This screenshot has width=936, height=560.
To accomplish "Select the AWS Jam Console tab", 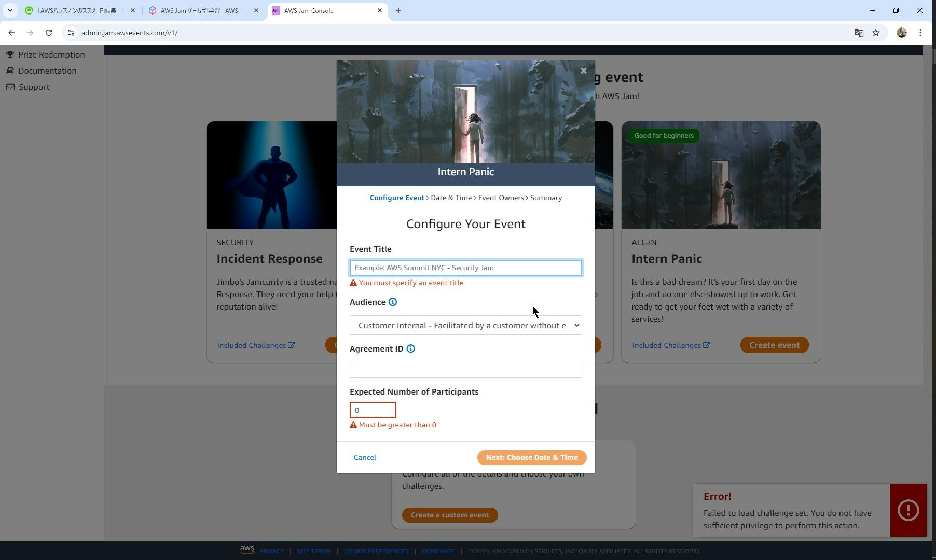I will click(328, 10).
